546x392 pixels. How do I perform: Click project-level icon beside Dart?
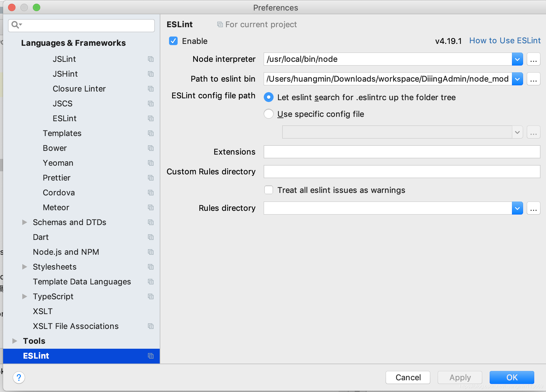click(x=151, y=237)
